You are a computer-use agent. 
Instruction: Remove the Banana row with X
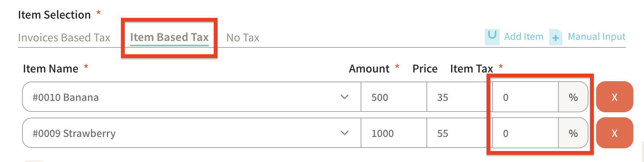(614, 97)
